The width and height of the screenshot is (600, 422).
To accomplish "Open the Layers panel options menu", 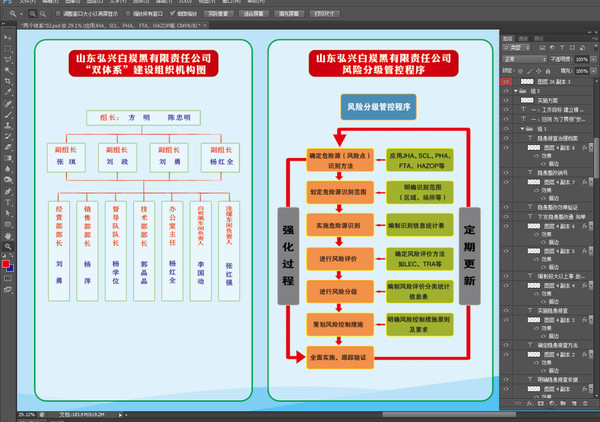I will tap(594, 38).
